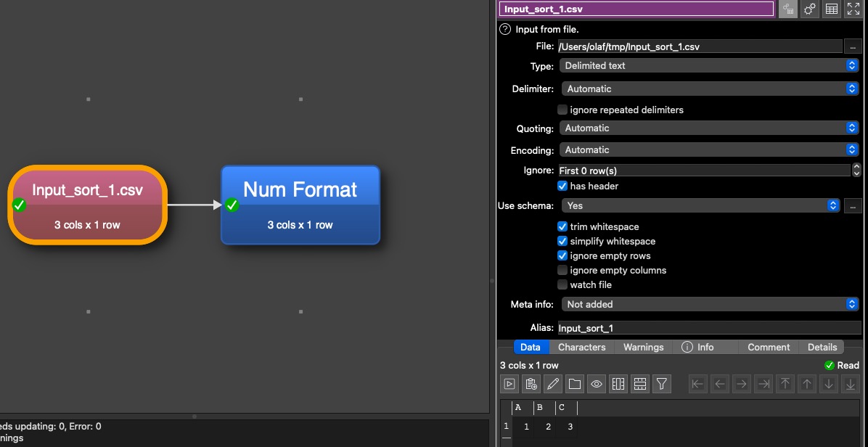This screenshot has height=447, width=868.
Task: Click the clipboard copy icon
Action: click(531, 383)
